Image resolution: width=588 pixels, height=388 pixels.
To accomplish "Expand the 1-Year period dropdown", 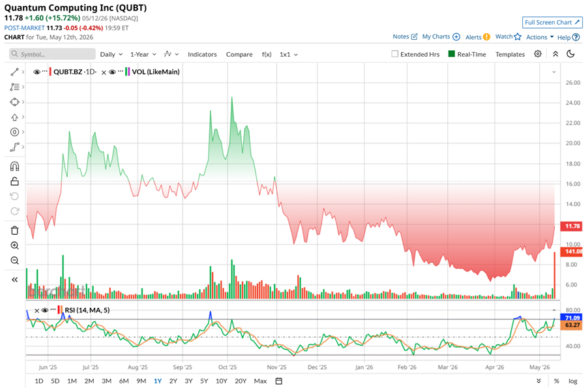I will pos(143,54).
